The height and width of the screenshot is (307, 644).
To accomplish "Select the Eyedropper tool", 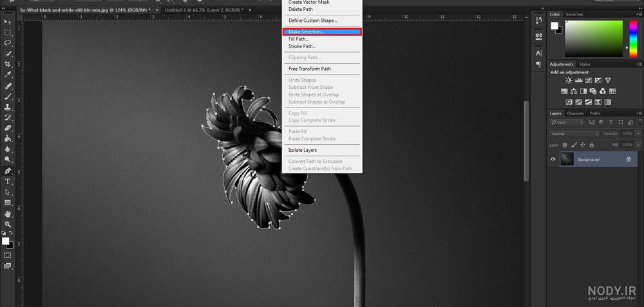I will [7, 75].
